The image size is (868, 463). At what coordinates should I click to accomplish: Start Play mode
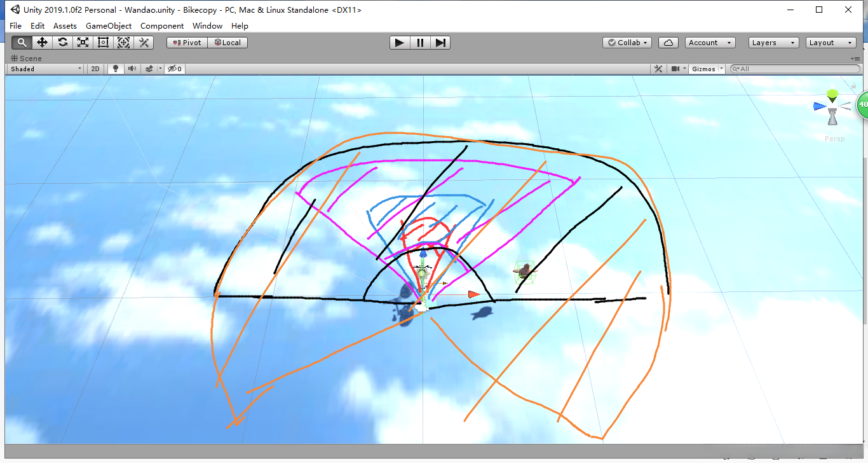tap(399, 43)
